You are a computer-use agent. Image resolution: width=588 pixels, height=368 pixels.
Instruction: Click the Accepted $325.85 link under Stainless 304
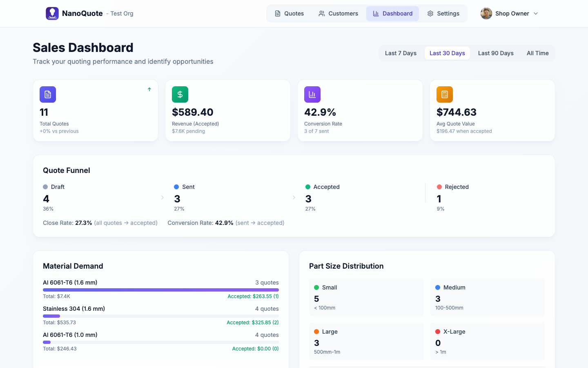coord(252,322)
